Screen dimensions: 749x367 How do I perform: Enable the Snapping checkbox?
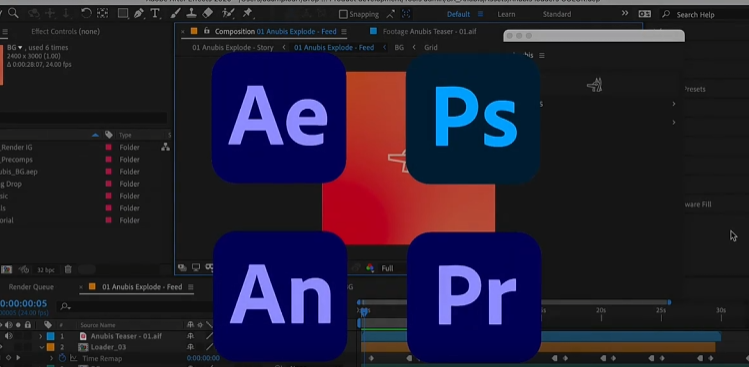click(343, 14)
